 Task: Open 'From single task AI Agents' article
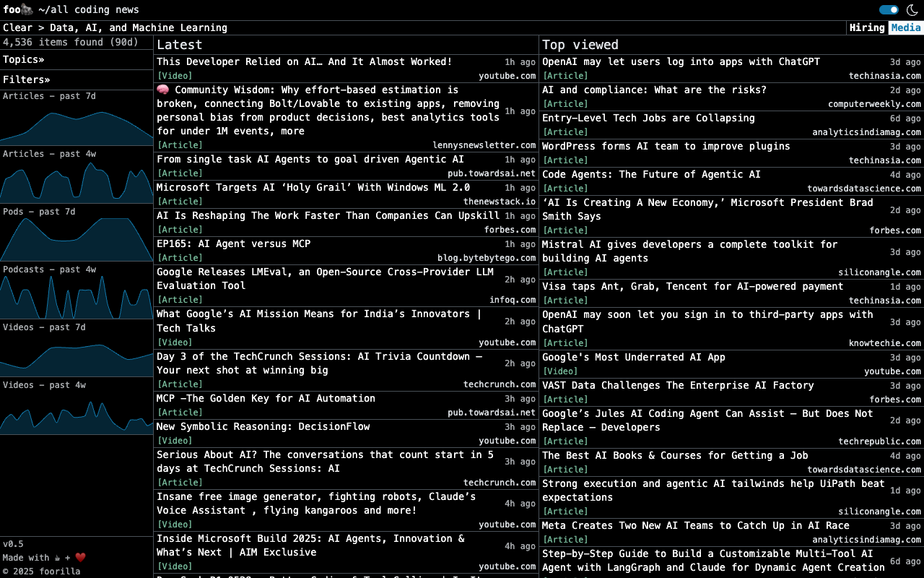click(310, 159)
